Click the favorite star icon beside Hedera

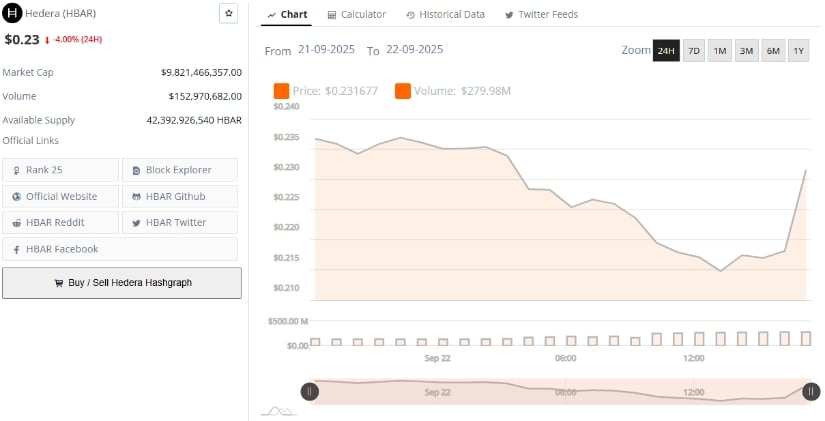point(228,13)
